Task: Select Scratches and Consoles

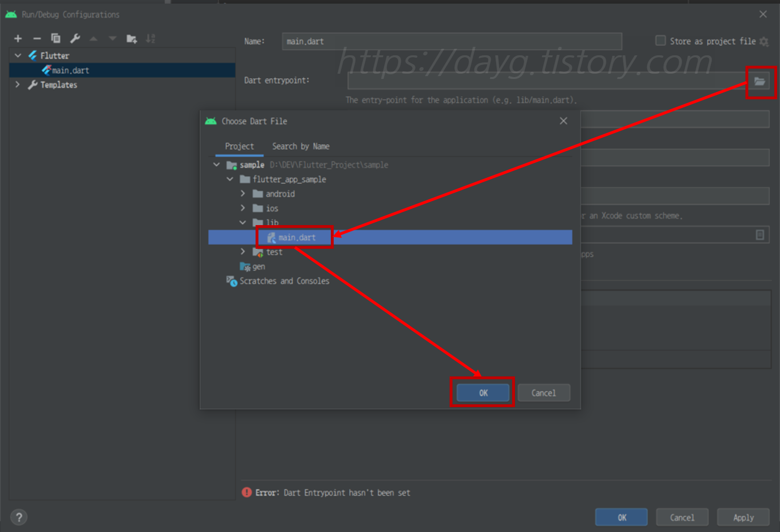Action: click(278, 281)
